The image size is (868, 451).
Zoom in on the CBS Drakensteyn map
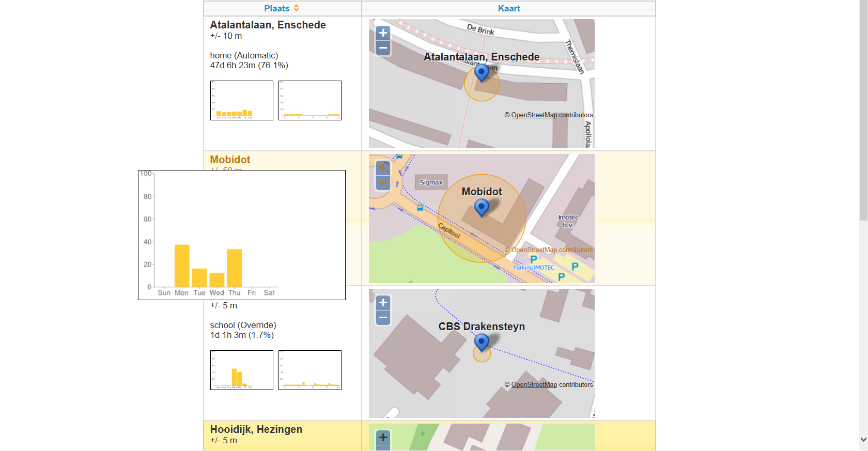(383, 303)
